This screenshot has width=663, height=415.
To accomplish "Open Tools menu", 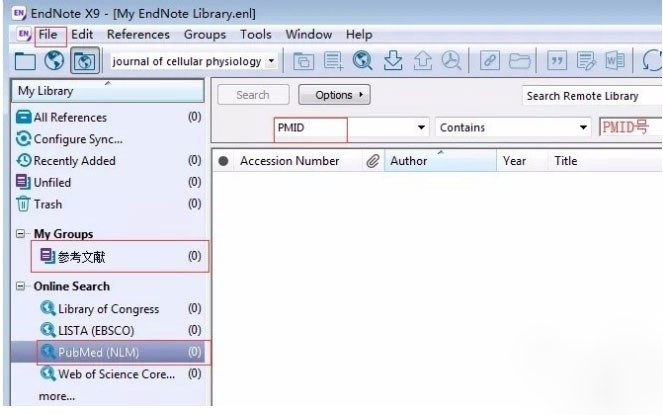I will pos(256,34).
